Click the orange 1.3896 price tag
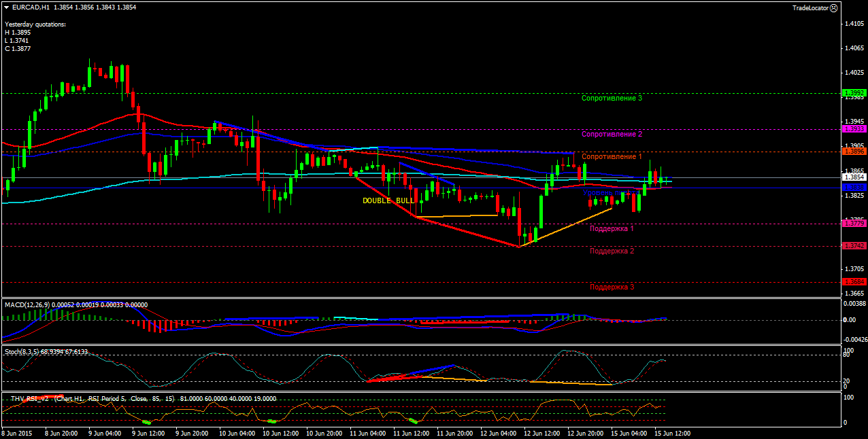The height and width of the screenshot is (439, 868). (x=854, y=152)
